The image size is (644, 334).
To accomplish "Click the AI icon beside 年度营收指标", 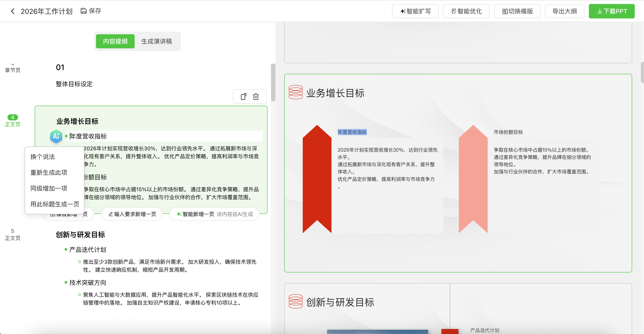I will pos(56,136).
